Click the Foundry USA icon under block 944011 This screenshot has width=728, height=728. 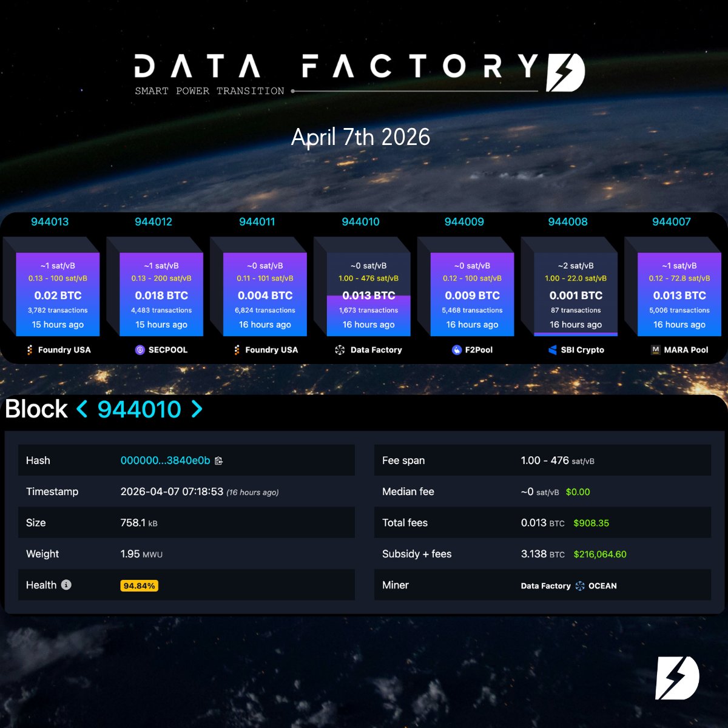(x=237, y=350)
